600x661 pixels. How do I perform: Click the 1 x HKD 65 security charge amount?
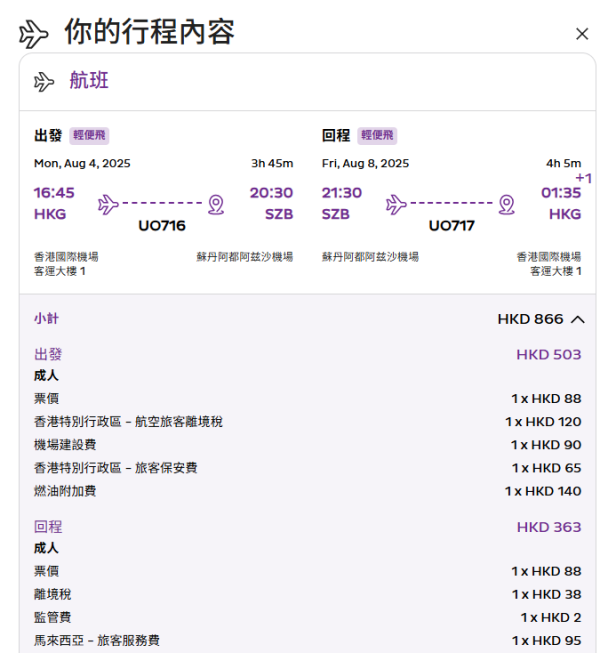point(546,468)
